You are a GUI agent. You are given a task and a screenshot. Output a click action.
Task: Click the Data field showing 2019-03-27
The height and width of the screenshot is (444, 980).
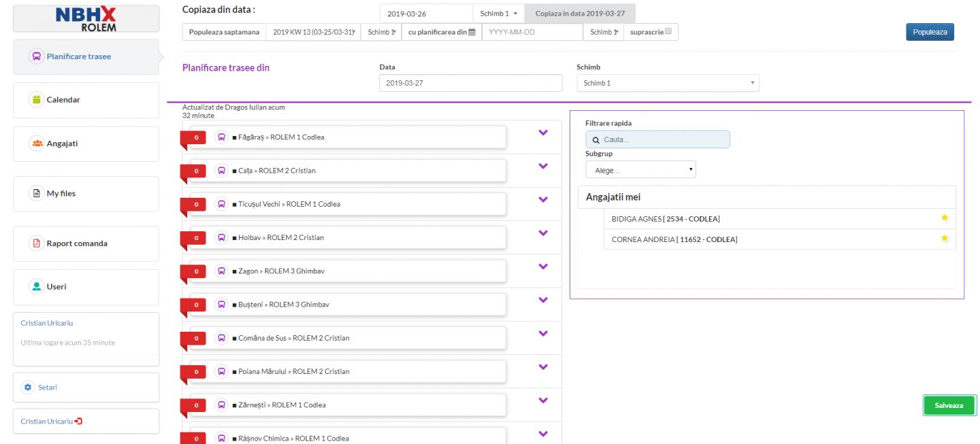click(471, 83)
